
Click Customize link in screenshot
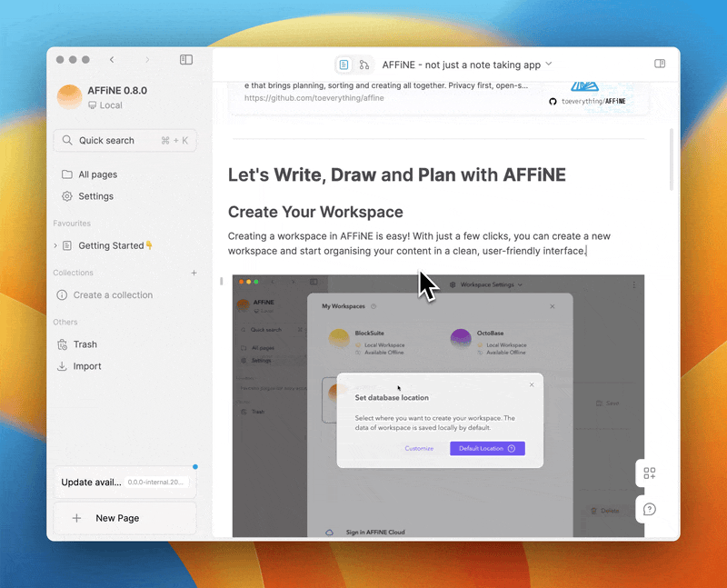click(x=419, y=448)
